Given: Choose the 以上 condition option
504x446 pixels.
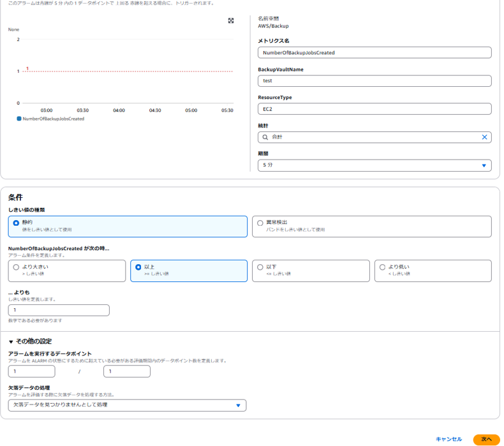Looking at the screenshot, I should point(138,267).
